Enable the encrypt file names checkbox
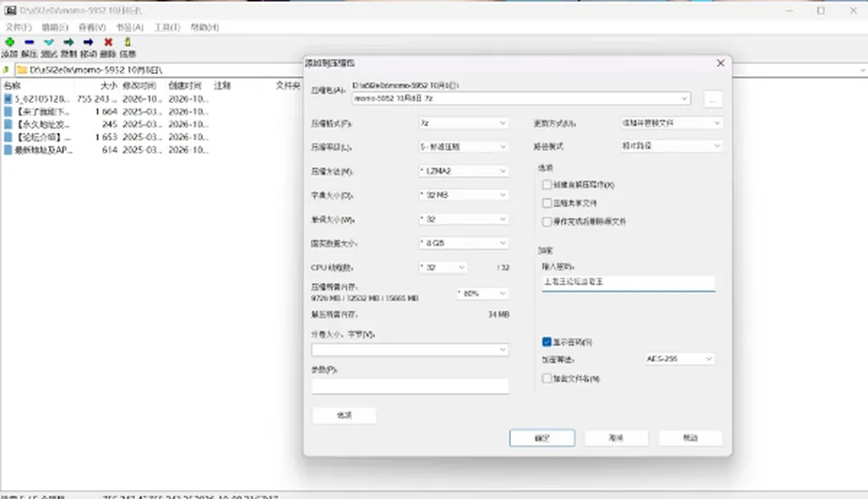868x499 pixels. pos(547,379)
